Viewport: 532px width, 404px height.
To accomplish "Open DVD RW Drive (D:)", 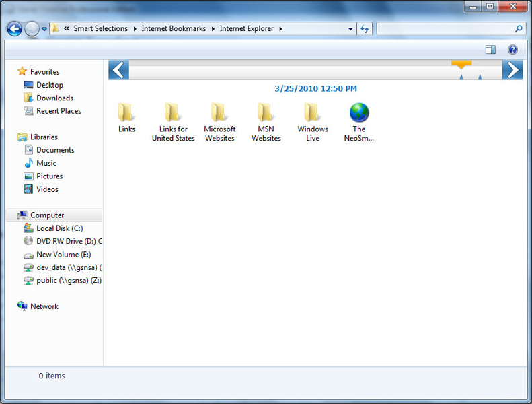I will pos(63,241).
